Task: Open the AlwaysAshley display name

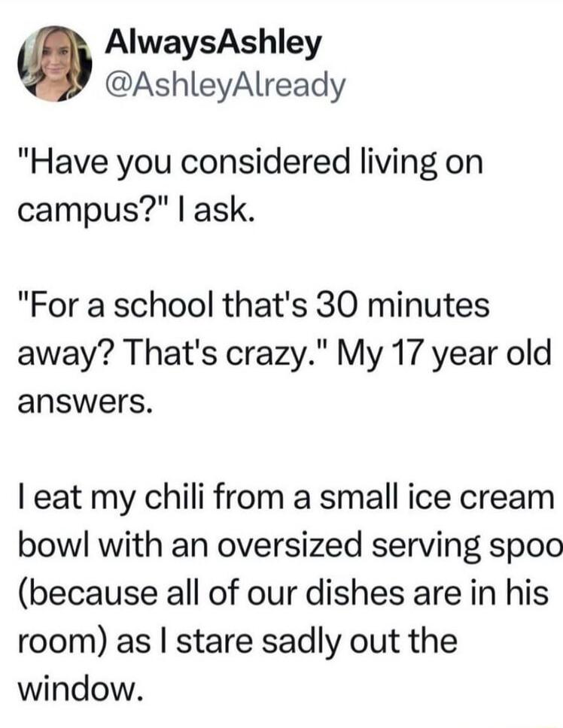Action: coord(213,44)
